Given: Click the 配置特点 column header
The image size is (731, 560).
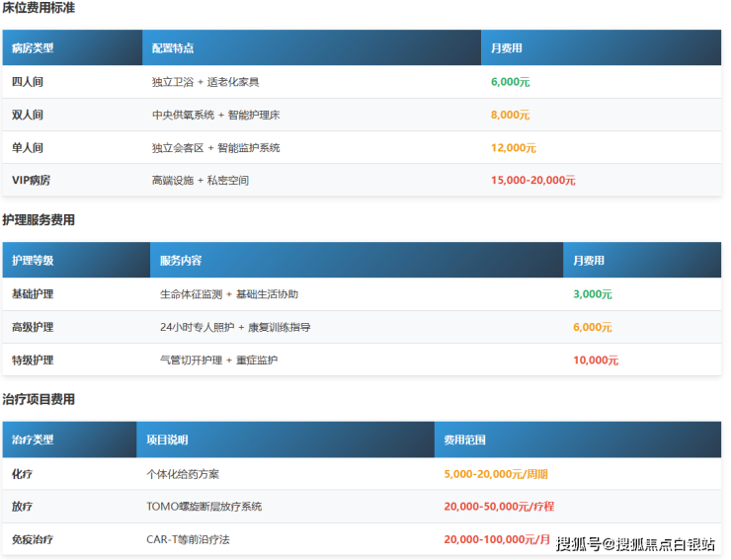Looking at the screenshot, I should [173, 48].
